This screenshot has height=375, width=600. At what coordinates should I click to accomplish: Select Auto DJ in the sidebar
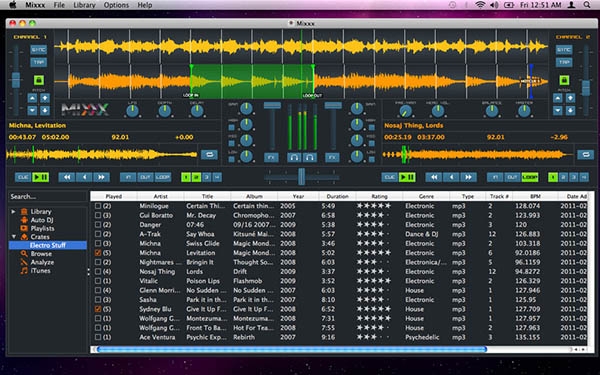(x=42, y=220)
